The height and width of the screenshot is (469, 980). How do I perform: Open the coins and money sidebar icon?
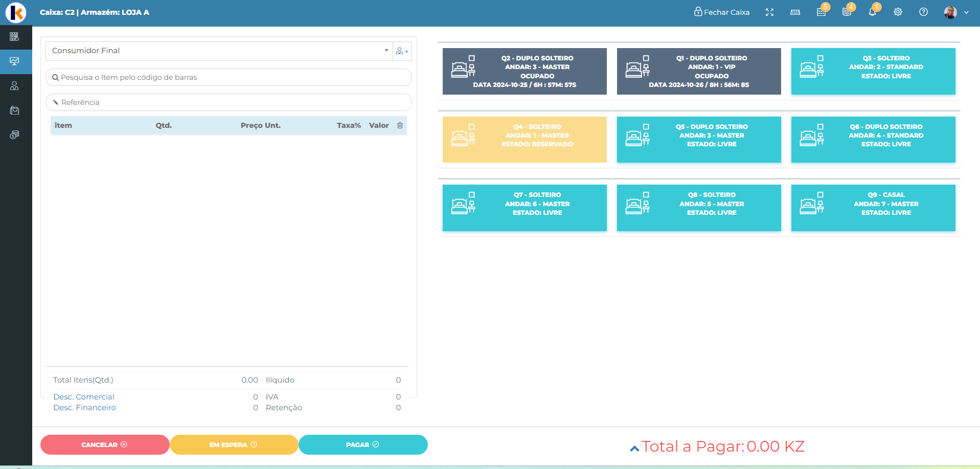(14, 135)
